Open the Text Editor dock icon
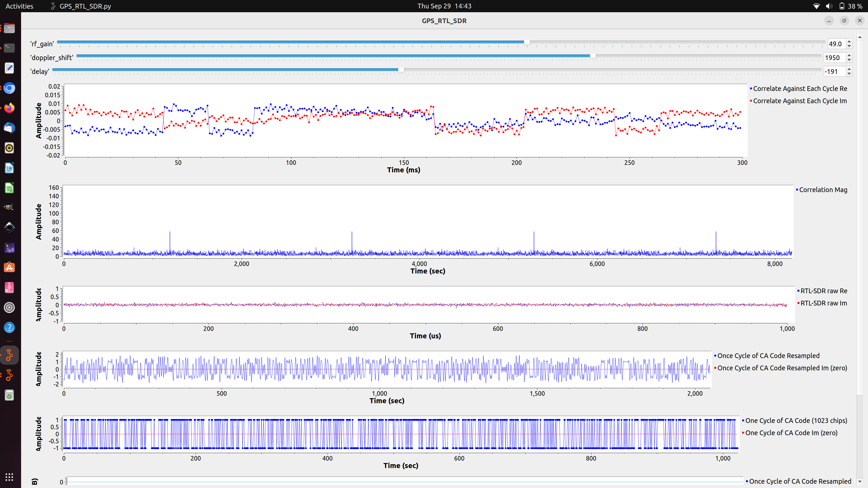The height and width of the screenshot is (488, 868). click(10, 68)
